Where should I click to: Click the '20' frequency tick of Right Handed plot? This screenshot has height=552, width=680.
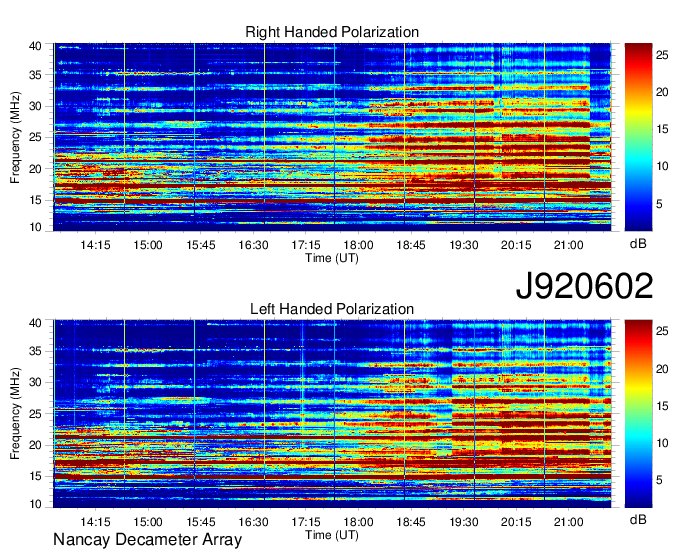[x=35, y=169]
